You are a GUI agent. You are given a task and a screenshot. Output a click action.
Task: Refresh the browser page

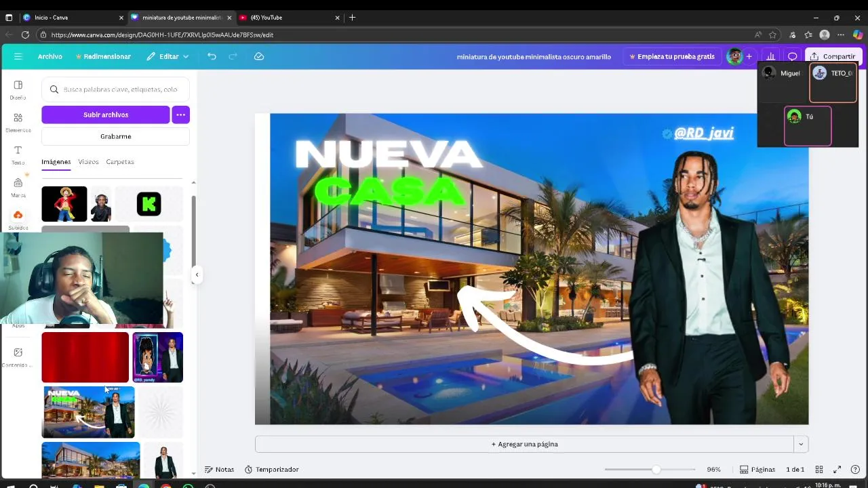click(25, 35)
